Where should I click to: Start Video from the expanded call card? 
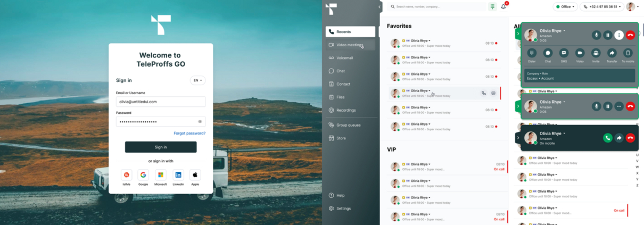580,53
